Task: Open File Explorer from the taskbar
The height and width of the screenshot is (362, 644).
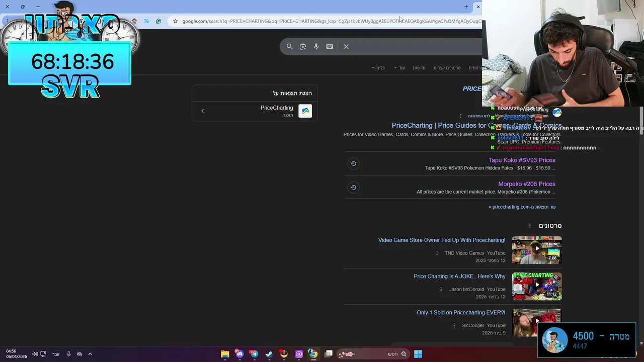Action: (x=225, y=354)
